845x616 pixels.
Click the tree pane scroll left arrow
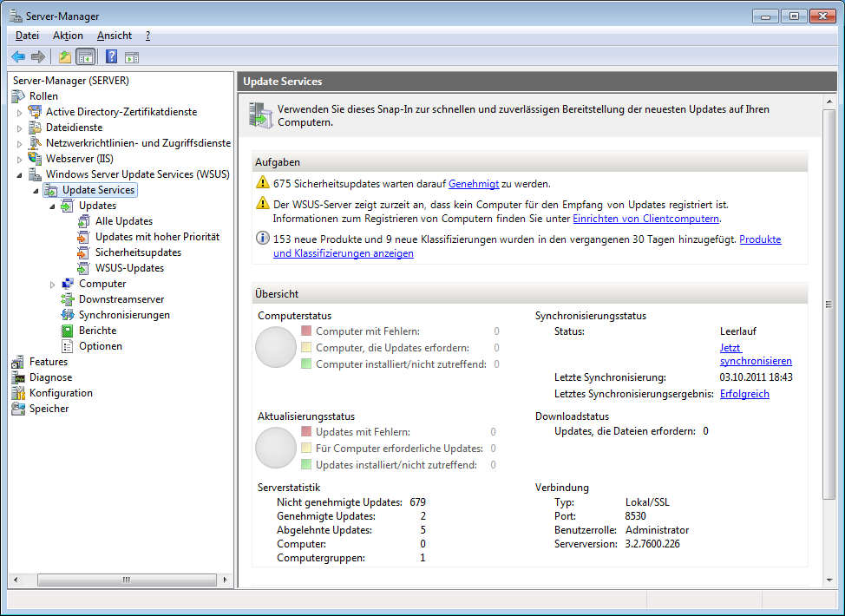pos(16,580)
